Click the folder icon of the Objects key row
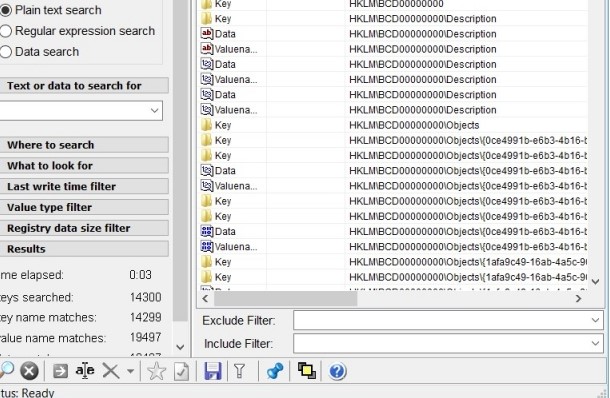Image resolution: width=610 pixels, height=398 pixels. (207, 125)
